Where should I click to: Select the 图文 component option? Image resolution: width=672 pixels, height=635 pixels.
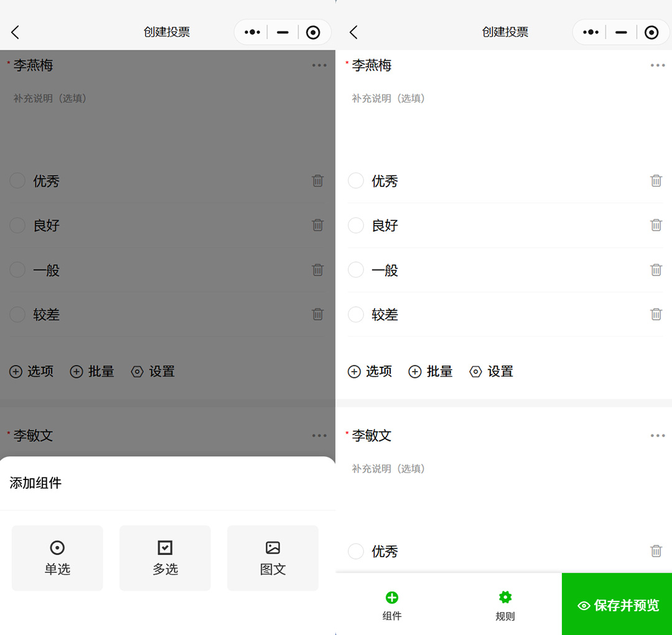[273, 558]
